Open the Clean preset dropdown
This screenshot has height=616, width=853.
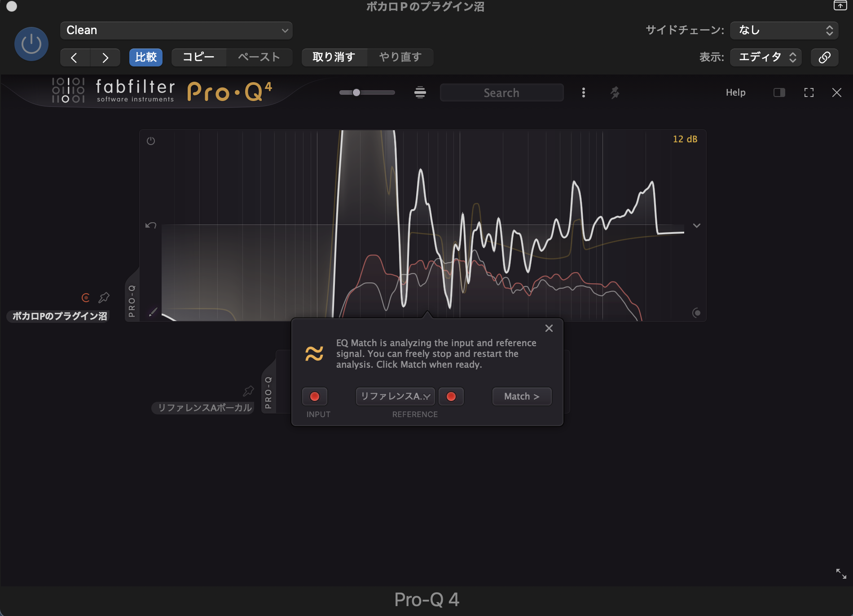point(176,31)
